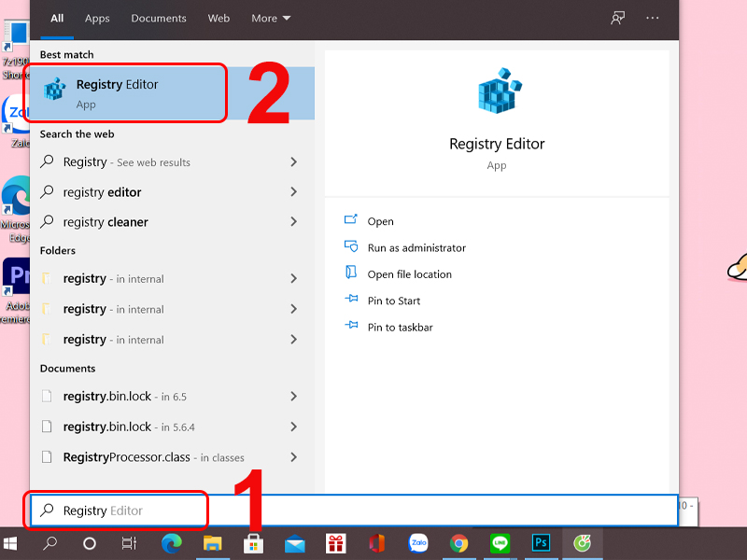Choose Run as administrator
Viewport: 747px width, 560px height.
tap(416, 247)
